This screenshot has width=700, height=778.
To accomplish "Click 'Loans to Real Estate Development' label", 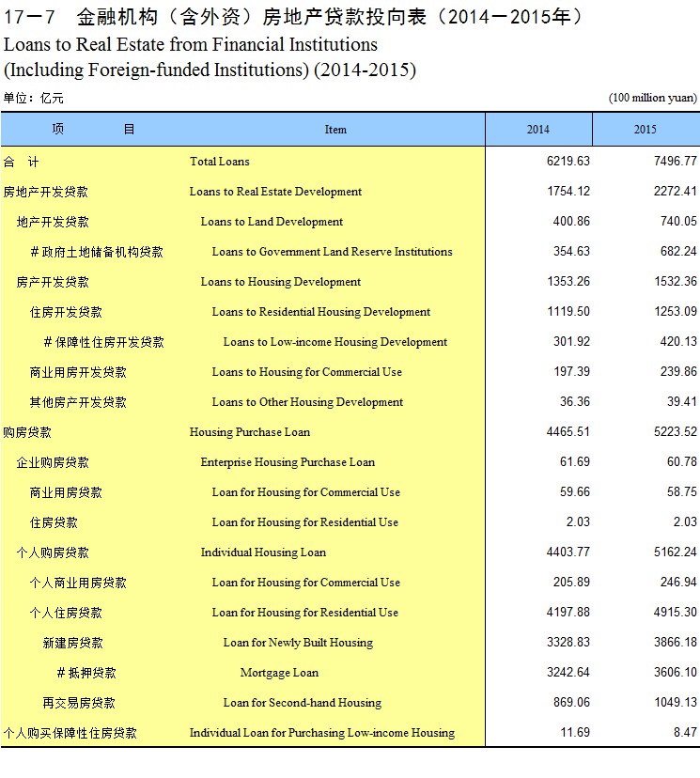I will coord(275,192).
